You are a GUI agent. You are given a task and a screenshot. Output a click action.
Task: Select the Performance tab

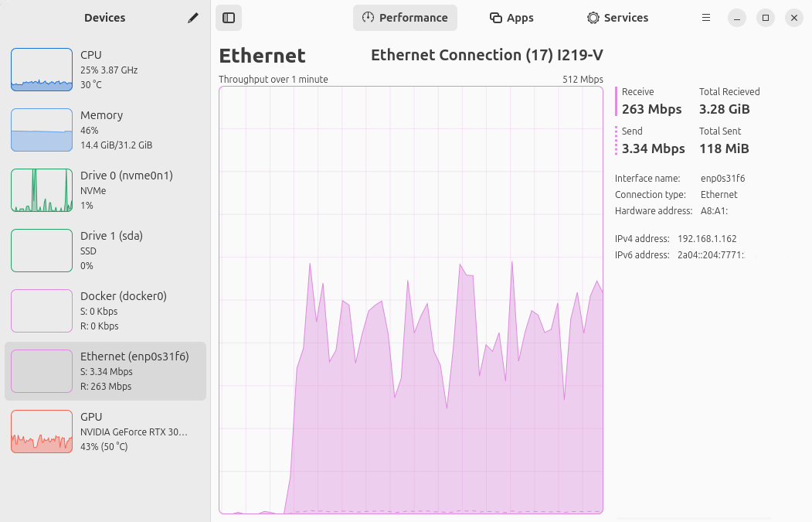click(x=405, y=18)
